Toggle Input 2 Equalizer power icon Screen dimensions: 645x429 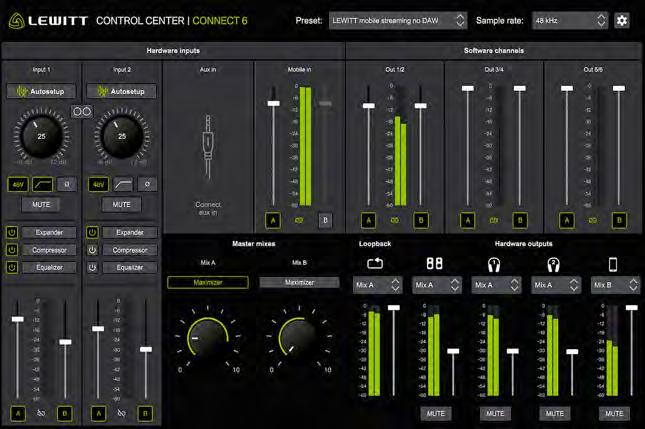(x=92, y=267)
